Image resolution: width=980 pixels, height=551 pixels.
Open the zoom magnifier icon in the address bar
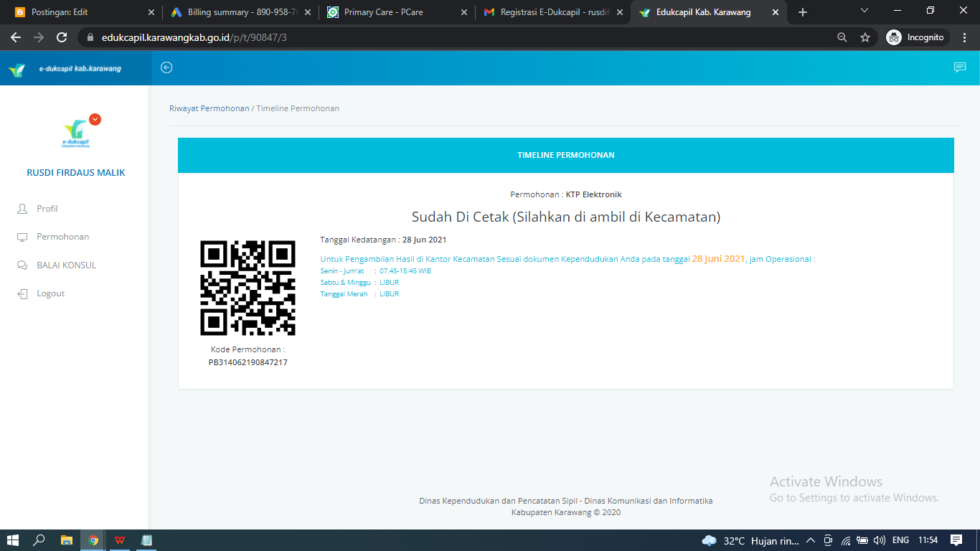pyautogui.click(x=842, y=37)
